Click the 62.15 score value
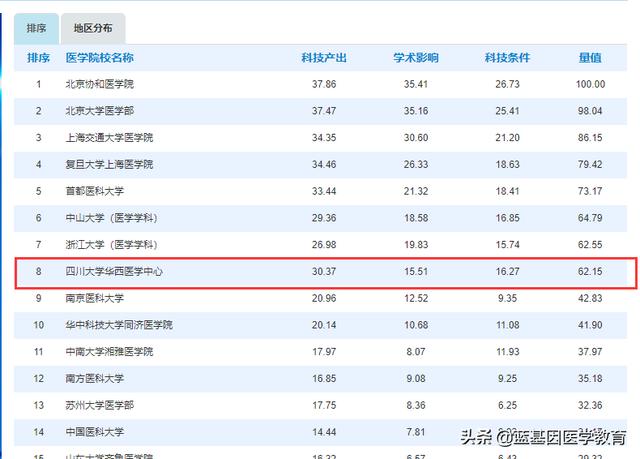640x459 pixels. point(590,271)
